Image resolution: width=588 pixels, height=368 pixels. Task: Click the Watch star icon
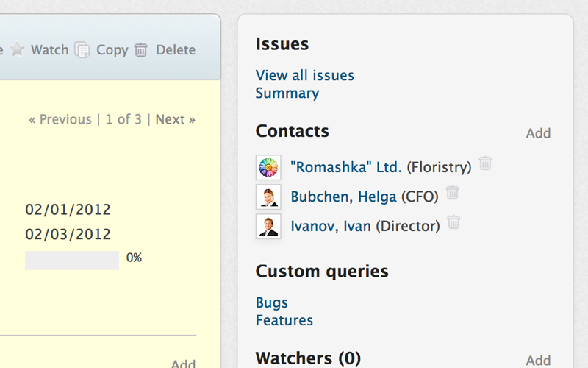(x=18, y=50)
